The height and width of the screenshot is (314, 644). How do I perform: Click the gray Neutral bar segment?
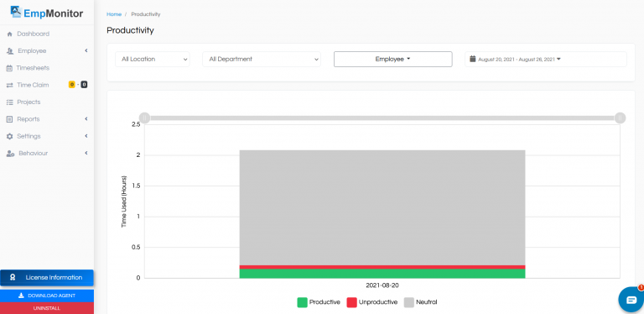pyautogui.click(x=382, y=207)
